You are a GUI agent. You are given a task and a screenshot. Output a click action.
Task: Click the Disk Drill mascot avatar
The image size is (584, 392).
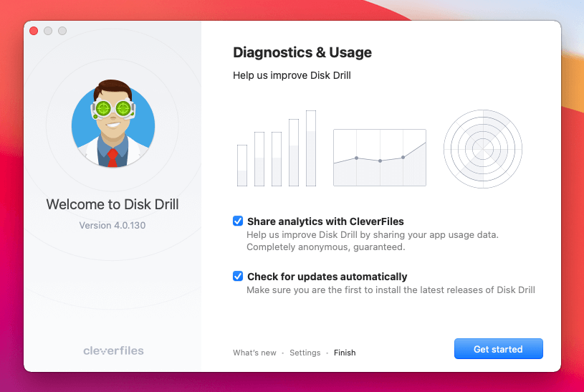tap(113, 124)
